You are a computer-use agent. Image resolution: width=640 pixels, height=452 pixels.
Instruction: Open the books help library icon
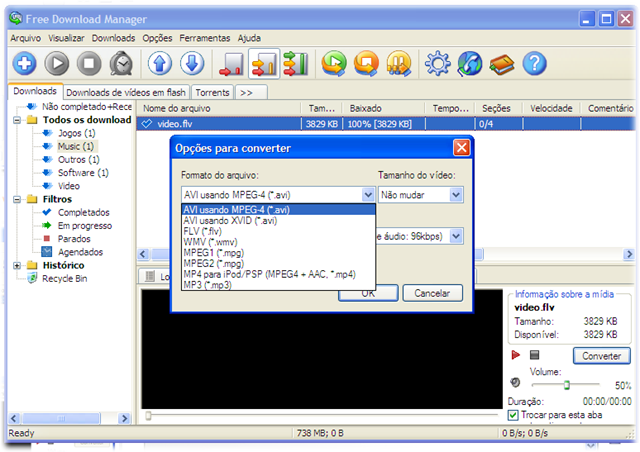click(x=502, y=65)
